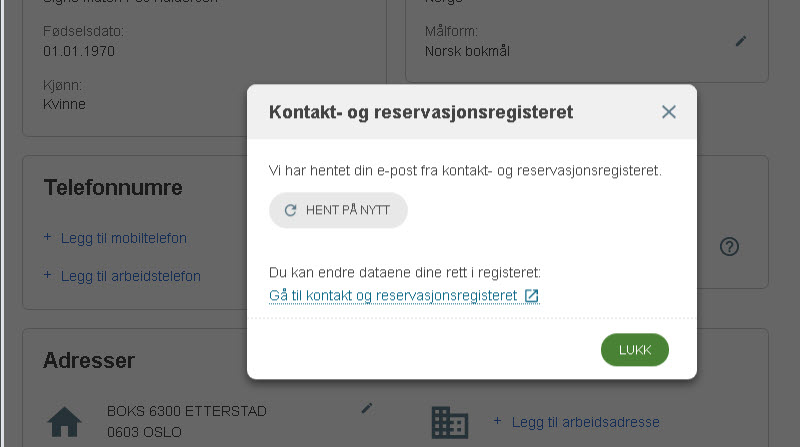
Task: Click the postal line 0603 OSLO
Action: [x=144, y=432]
